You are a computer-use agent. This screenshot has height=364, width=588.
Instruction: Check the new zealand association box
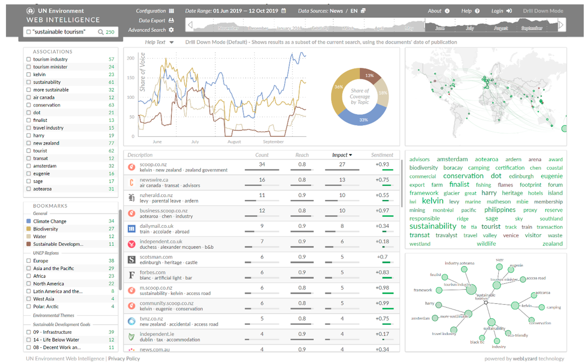tap(28, 143)
